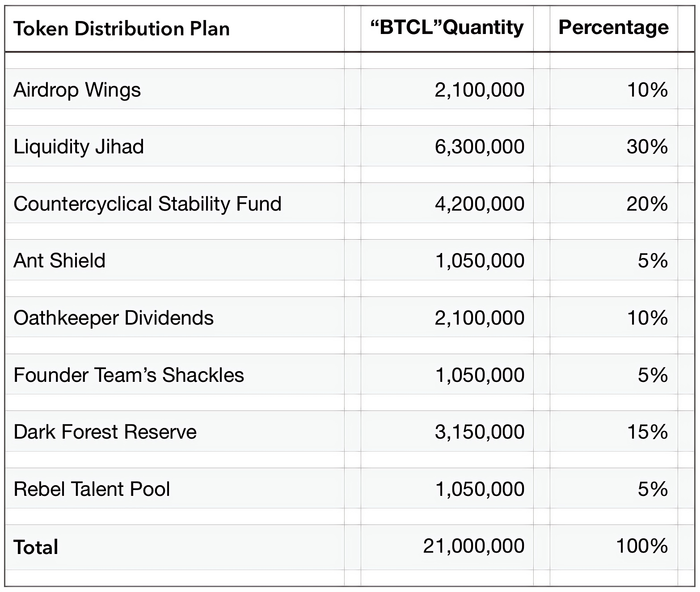Select the 21,000,000 total quantity cell
Image resolution: width=700 pixels, height=592 pixels.
(474, 546)
